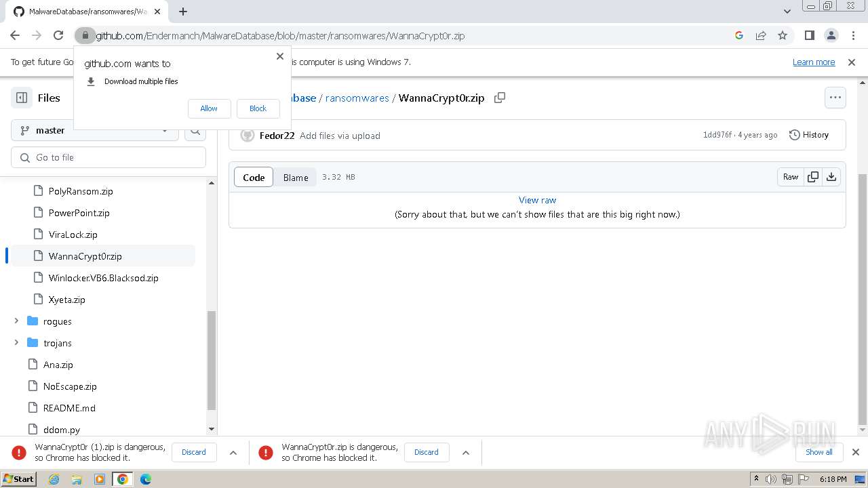Click the share page icon

761,35
